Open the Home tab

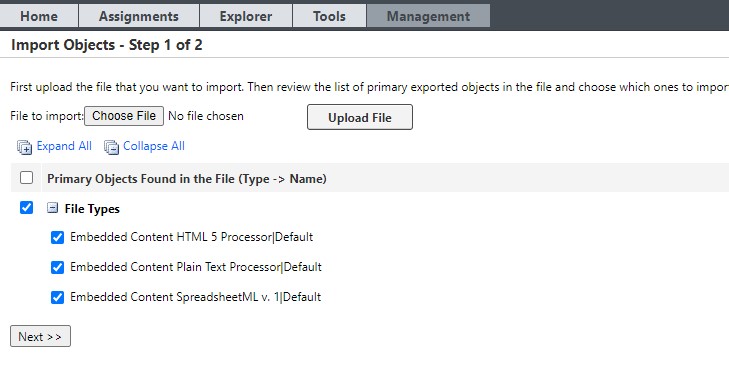pos(39,16)
